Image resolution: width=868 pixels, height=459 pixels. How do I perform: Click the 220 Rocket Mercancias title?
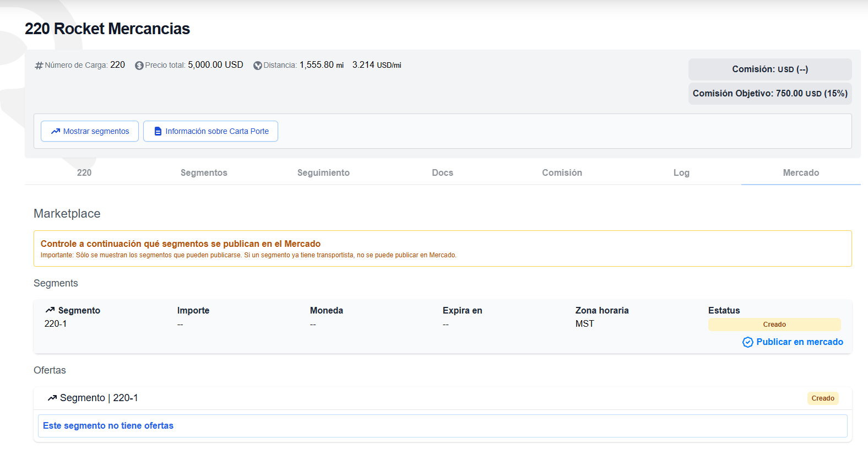pyautogui.click(x=107, y=29)
